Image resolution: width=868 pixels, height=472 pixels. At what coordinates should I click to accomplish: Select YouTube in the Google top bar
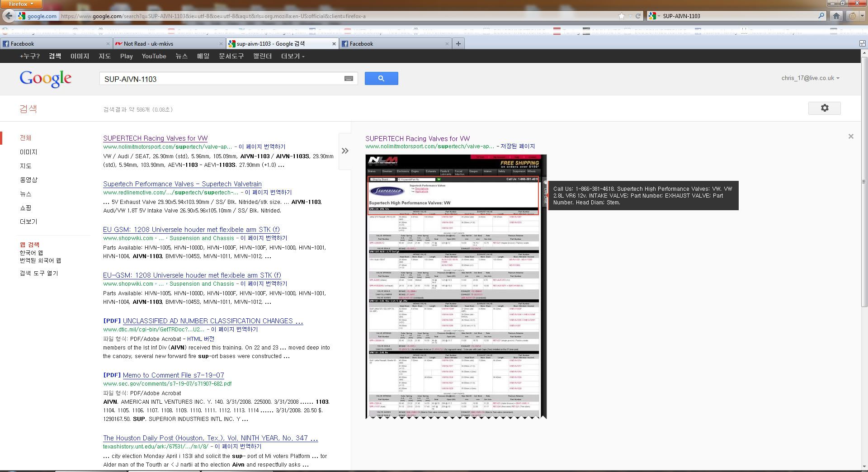click(154, 56)
